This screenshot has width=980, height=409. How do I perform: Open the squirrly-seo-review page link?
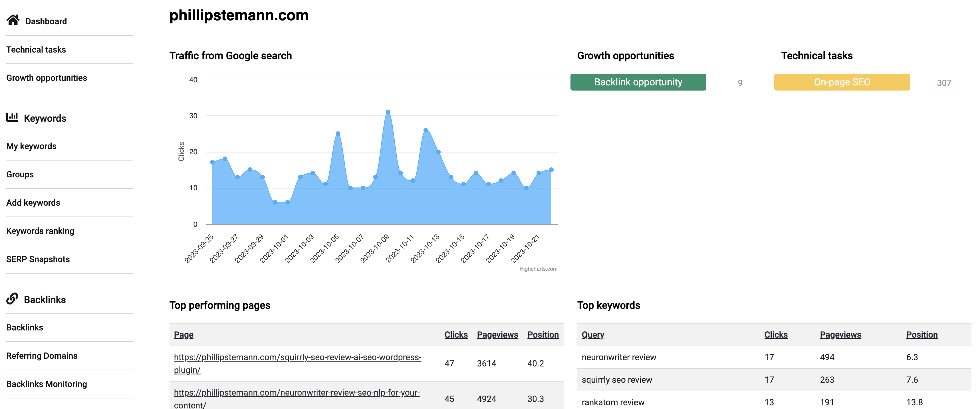tap(297, 363)
